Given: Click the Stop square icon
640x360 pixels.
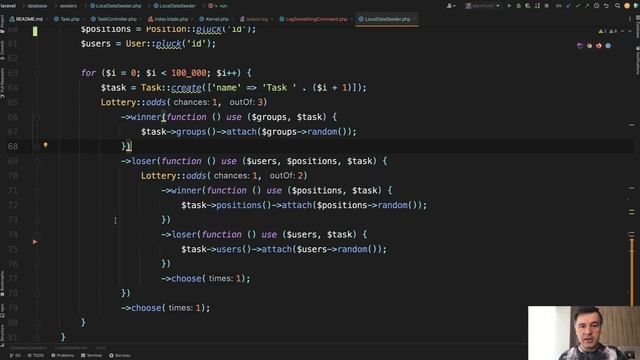Looking at the screenshot, I should [547, 6].
